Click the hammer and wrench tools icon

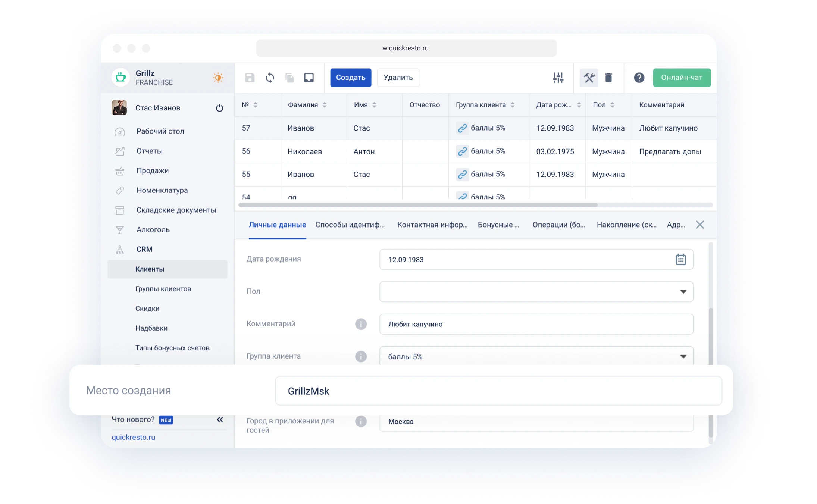click(x=589, y=78)
